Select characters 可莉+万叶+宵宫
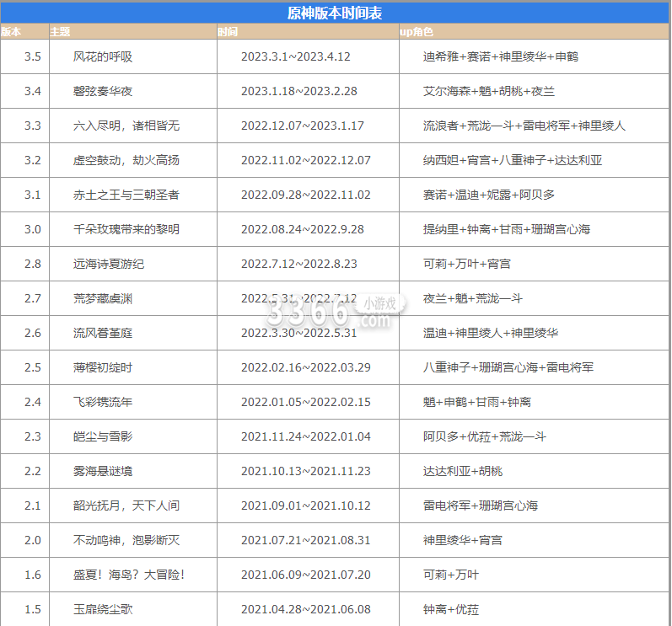The image size is (672, 626). [x=467, y=264]
